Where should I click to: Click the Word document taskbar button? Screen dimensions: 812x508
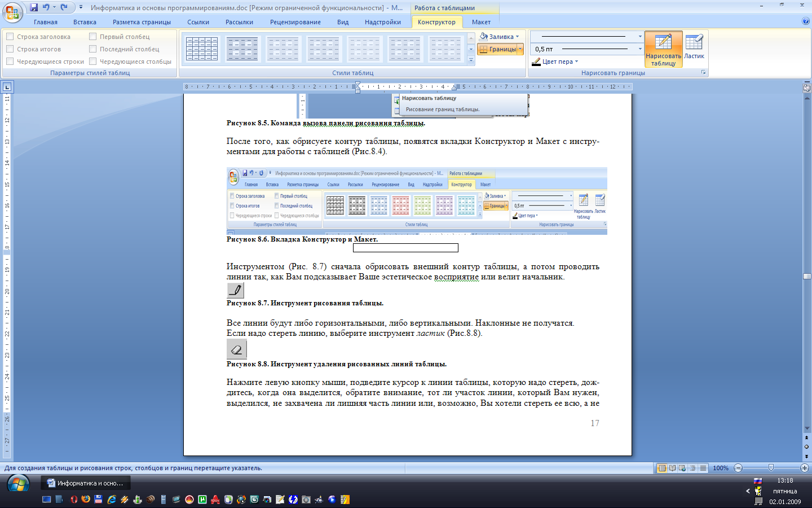coord(86,483)
